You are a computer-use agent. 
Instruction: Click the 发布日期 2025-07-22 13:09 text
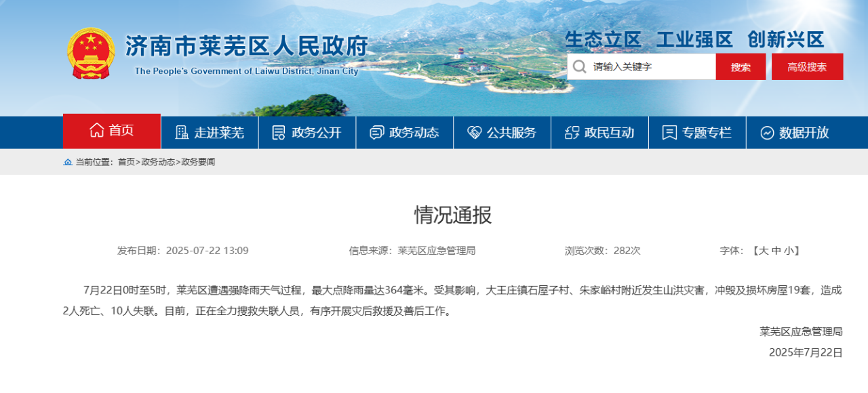pyautogui.click(x=183, y=251)
